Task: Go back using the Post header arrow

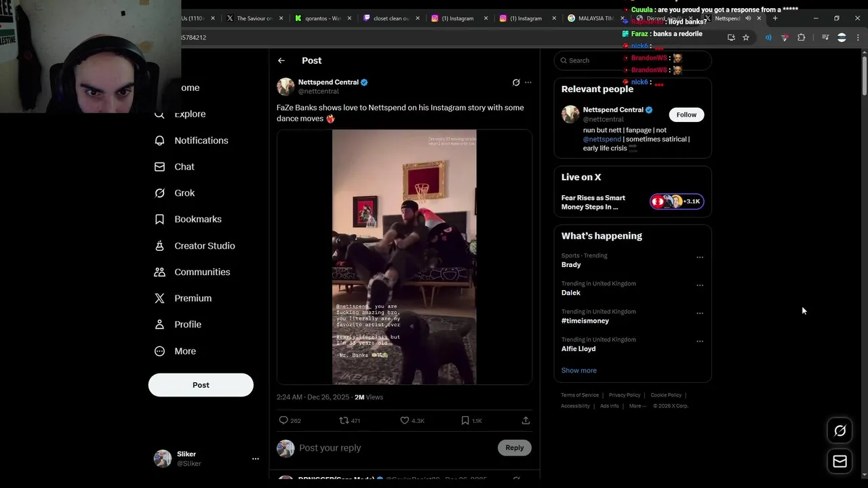Action: pyautogui.click(x=281, y=60)
